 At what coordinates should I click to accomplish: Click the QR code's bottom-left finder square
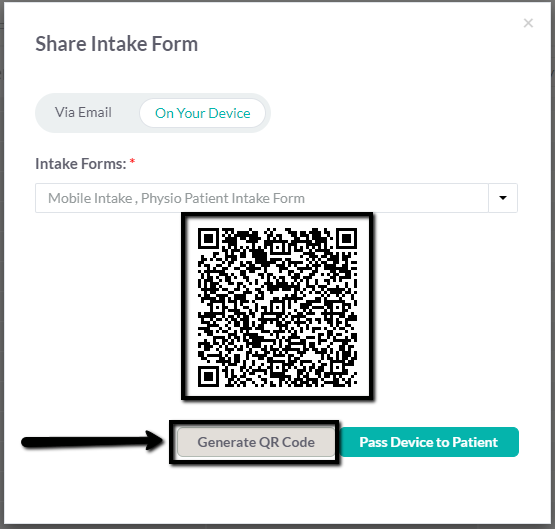coord(208,376)
